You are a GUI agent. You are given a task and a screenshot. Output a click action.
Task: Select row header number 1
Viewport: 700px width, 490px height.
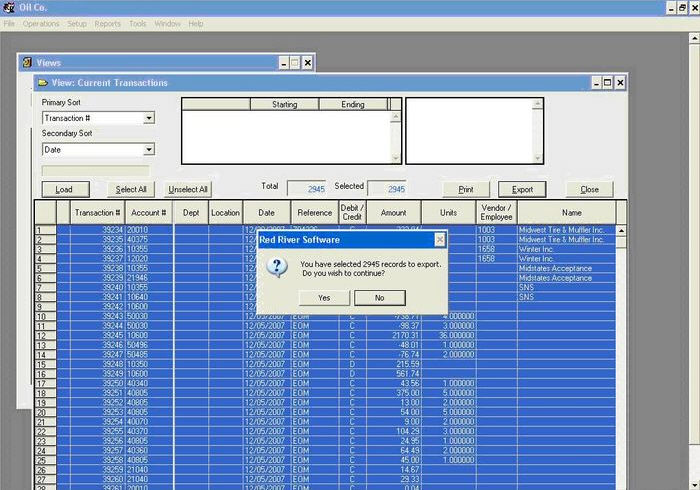[45, 230]
